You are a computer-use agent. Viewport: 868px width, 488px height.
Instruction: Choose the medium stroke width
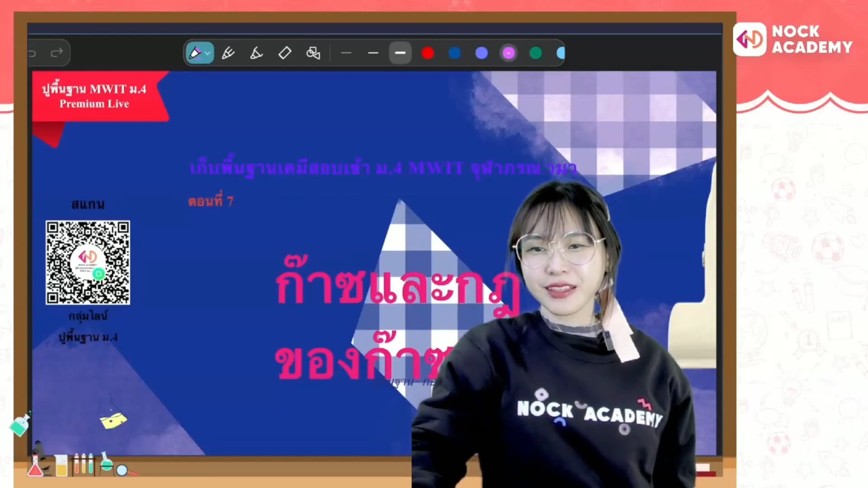tap(373, 53)
